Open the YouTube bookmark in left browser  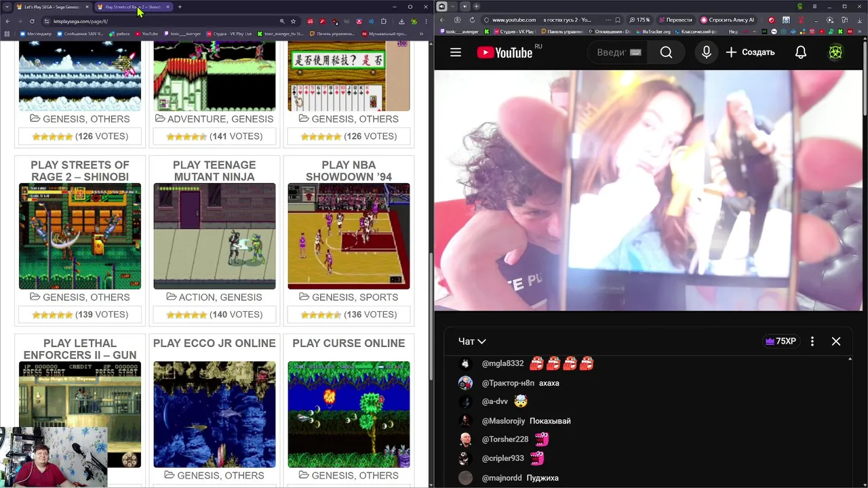[x=146, y=34]
